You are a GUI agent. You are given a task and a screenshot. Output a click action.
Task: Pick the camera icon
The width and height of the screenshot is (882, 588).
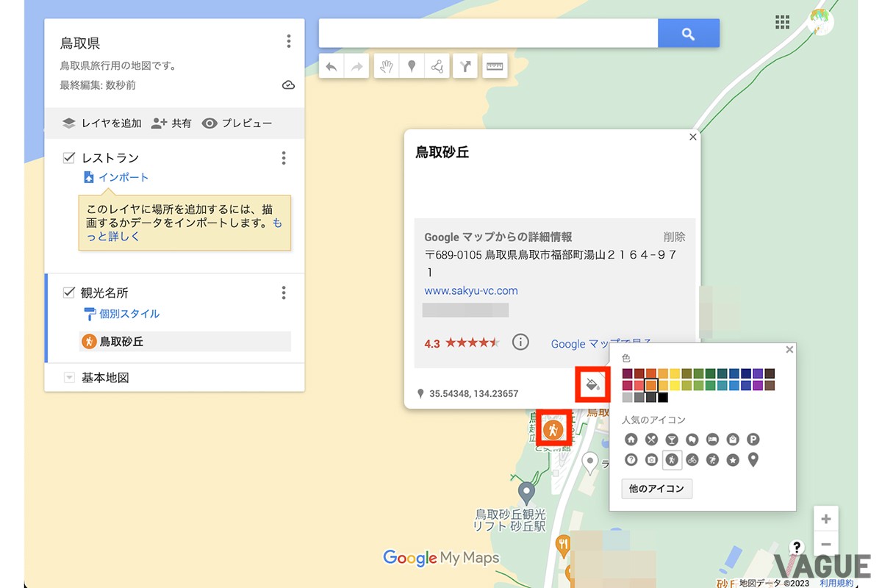click(x=651, y=460)
